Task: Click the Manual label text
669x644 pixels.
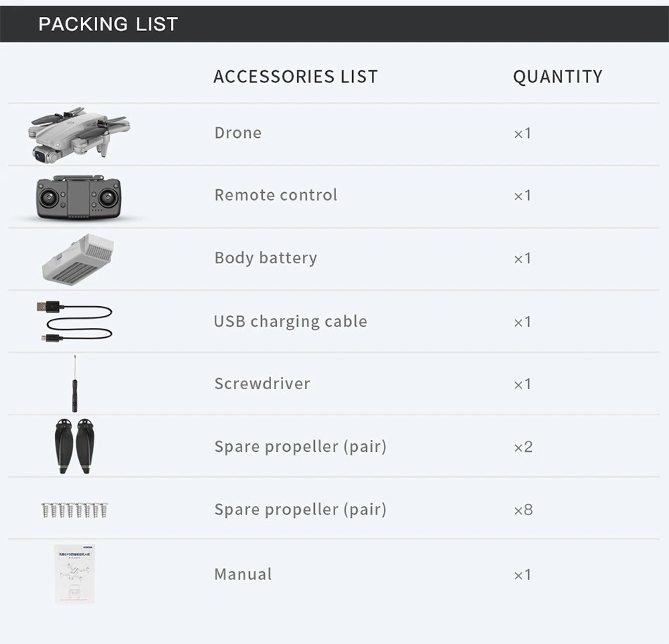Action: click(x=243, y=574)
